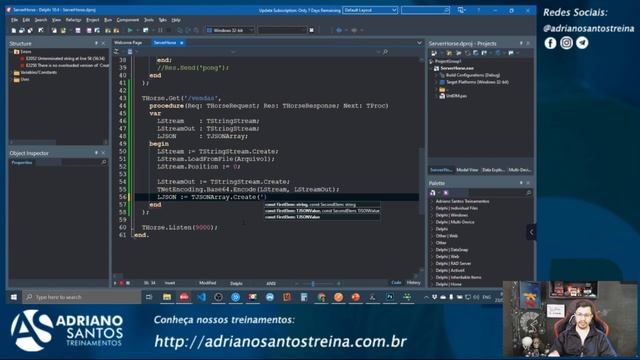Click the search icon in Object Inspector

[x=104, y=162]
